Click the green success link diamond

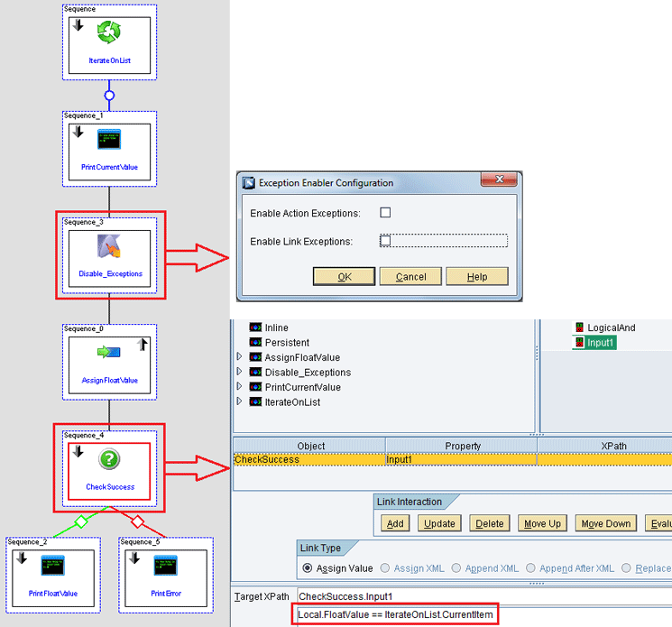81,521
